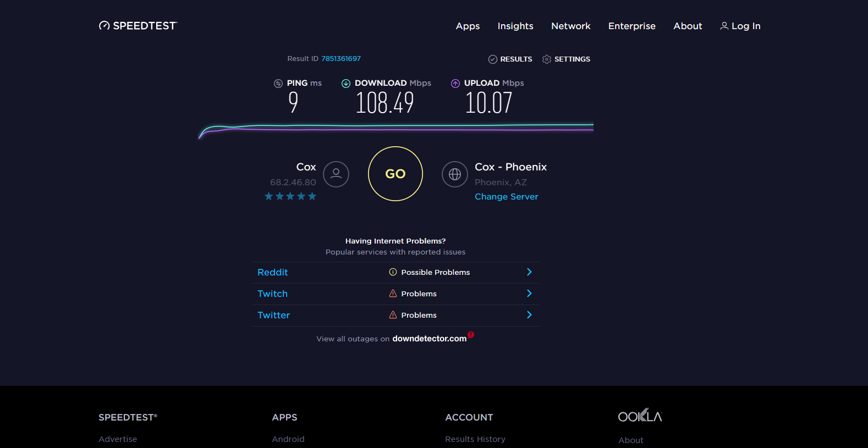Click the Log In person icon
This screenshot has width=868, height=448.
click(x=724, y=26)
